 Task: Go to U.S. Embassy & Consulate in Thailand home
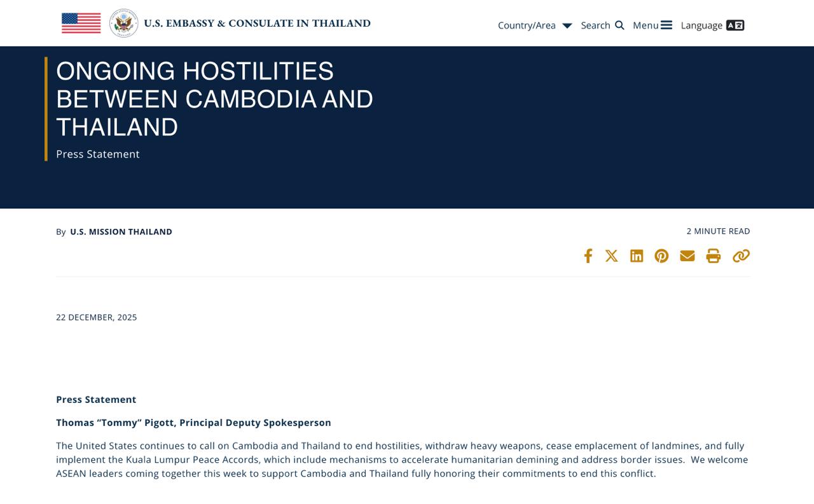[257, 24]
